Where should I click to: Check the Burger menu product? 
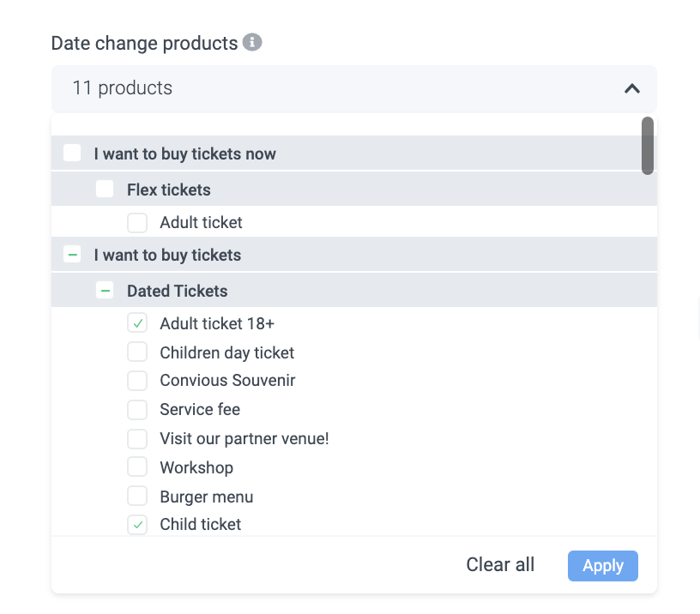tap(137, 497)
